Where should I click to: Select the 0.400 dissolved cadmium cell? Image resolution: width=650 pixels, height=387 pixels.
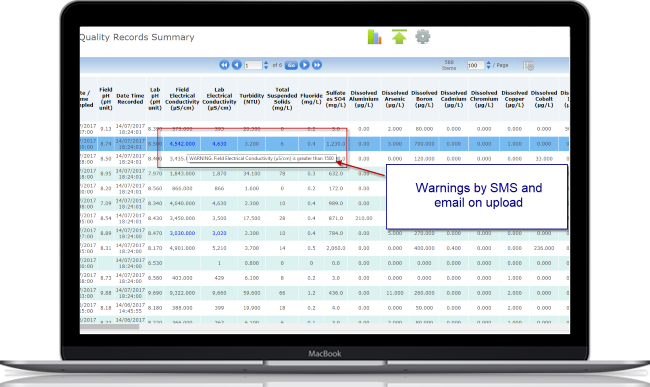pyautogui.click(x=454, y=248)
